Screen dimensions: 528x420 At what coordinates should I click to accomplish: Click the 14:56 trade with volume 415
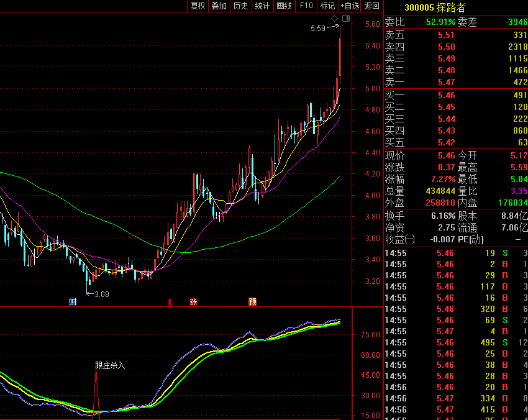pos(456,409)
